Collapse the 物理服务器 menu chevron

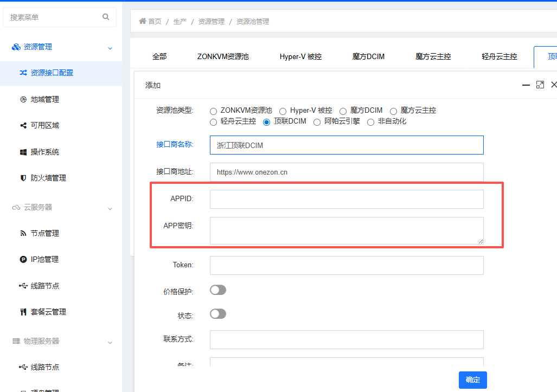click(110, 342)
